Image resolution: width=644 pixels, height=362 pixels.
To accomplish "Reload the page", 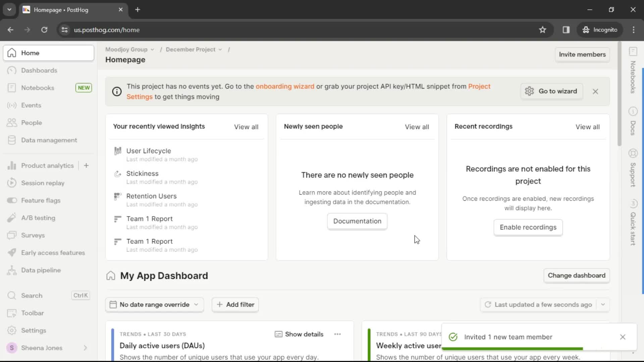I will (44, 30).
